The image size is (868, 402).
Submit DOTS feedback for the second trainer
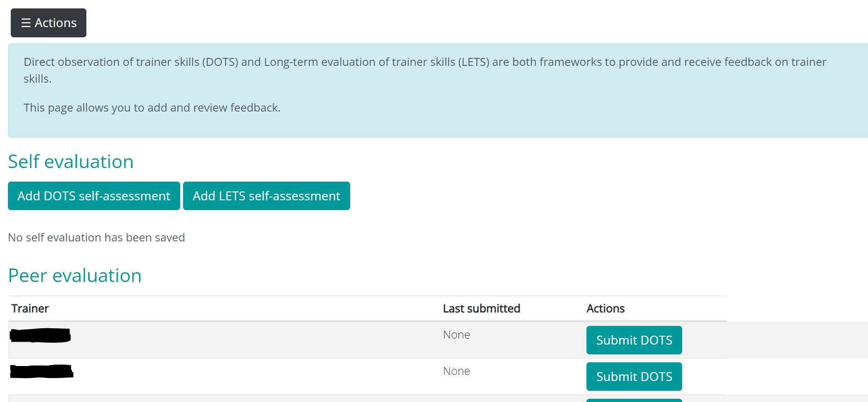(634, 376)
